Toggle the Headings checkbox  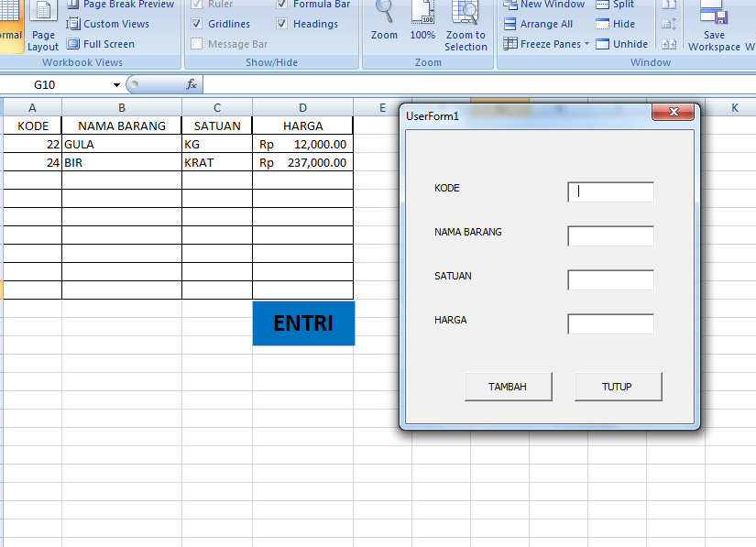tap(282, 24)
